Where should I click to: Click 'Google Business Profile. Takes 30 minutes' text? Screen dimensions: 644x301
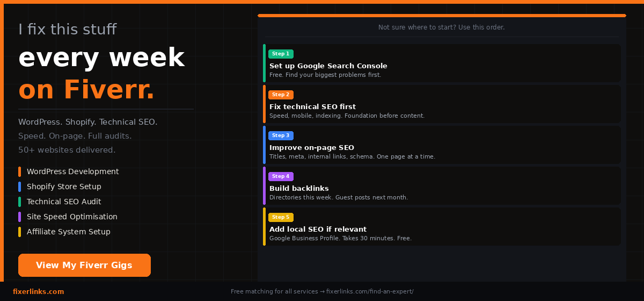(x=340, y=238)
